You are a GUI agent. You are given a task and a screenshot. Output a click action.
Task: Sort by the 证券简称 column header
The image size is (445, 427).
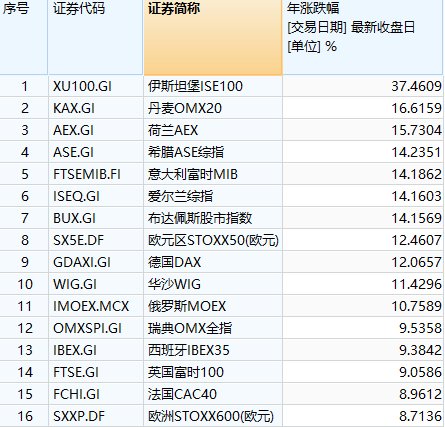coord(213,37)
